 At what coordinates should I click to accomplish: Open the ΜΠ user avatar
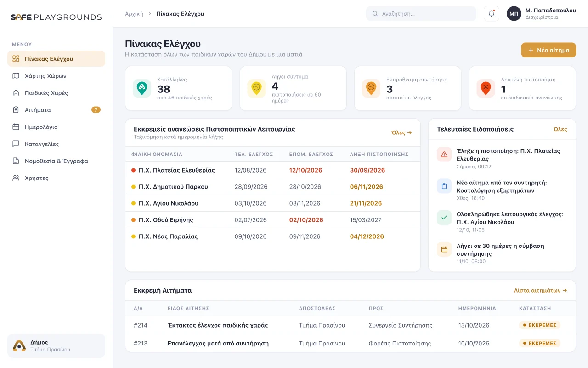[x=514, y=14]
